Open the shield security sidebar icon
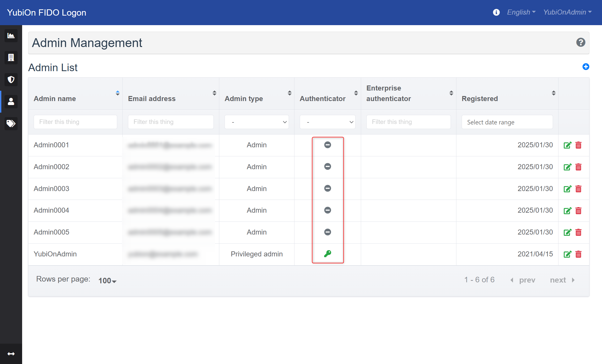 [x=11, y=80]
